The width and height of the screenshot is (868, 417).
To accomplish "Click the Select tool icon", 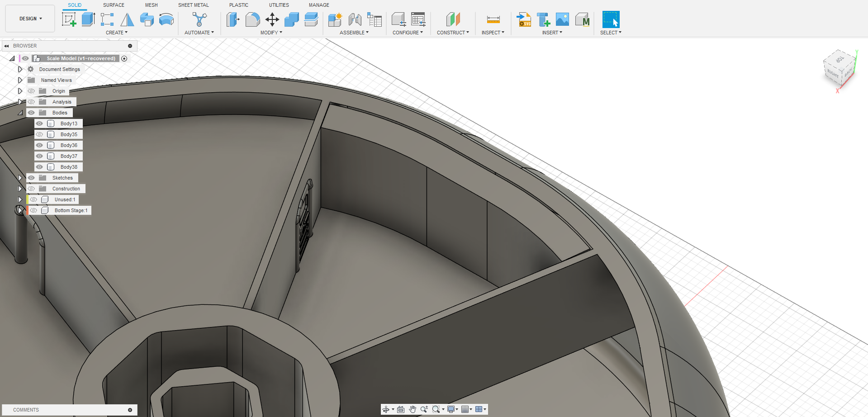I will (x=611, y=19).
